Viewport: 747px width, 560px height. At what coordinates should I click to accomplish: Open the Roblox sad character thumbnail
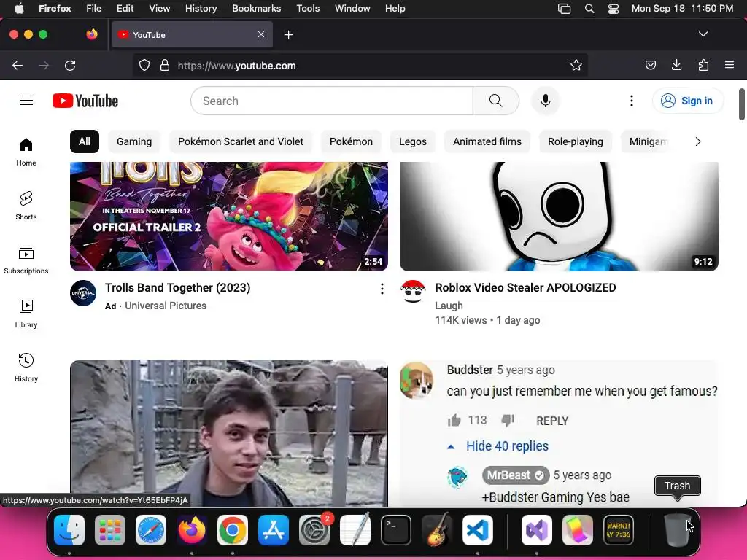tap(559, 216)
